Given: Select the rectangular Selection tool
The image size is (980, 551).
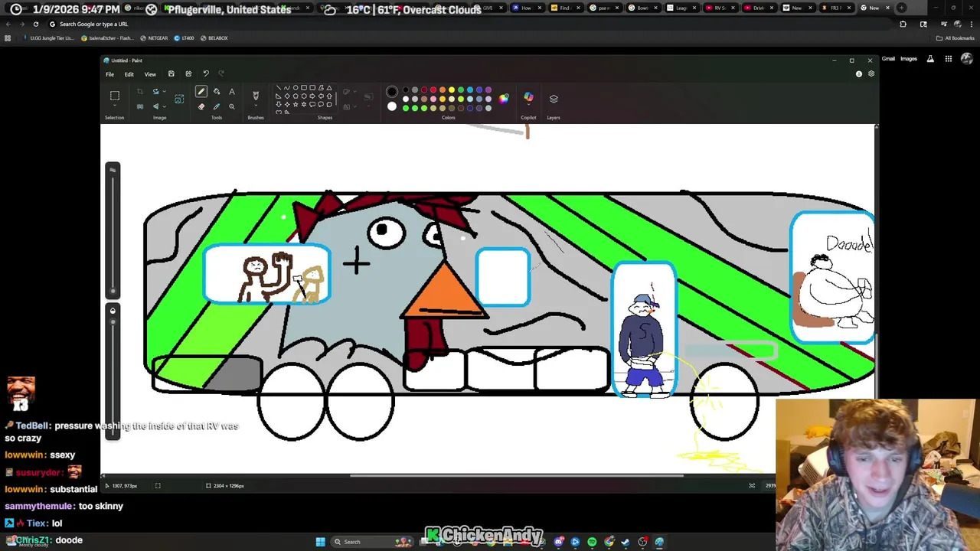Looking at the screenshot, I should [x=115, y=96].
